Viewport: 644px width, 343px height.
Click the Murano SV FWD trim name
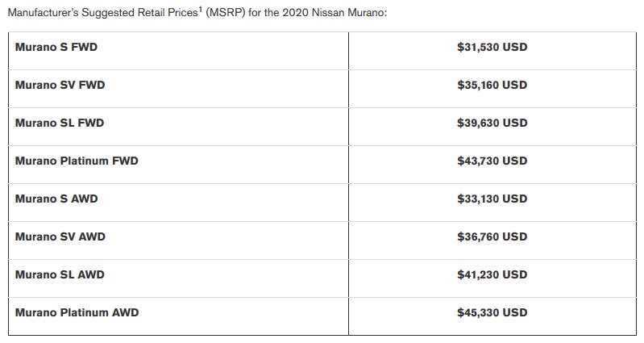[x=60, y=85]
